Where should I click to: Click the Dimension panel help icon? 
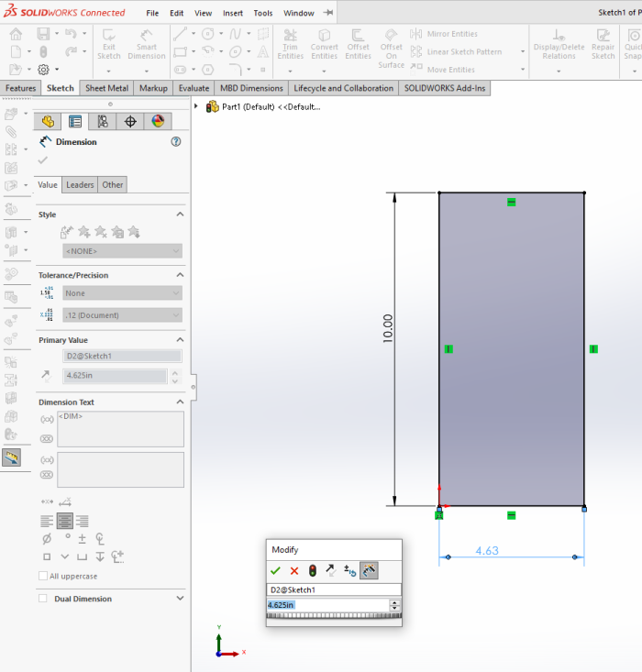click(176, 142)
